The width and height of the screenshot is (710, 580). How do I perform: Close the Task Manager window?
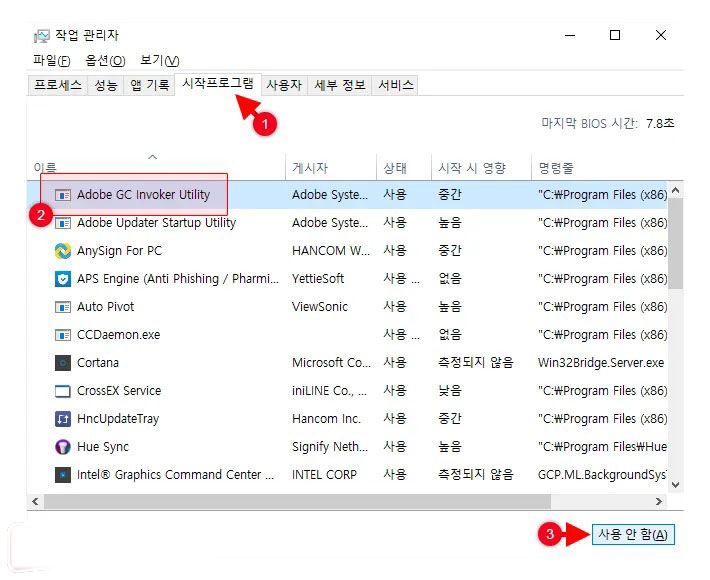661,35
